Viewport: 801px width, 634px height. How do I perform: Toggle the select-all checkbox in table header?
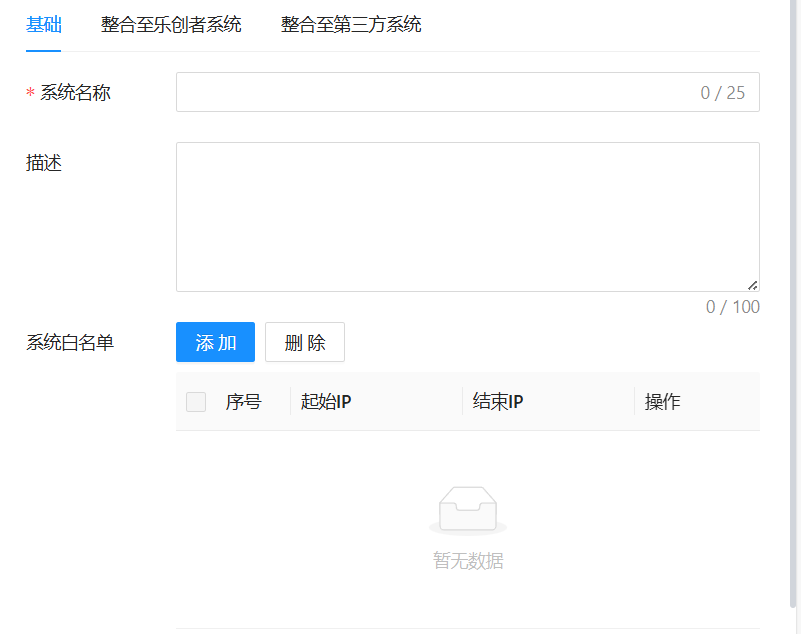click(196, 402)
